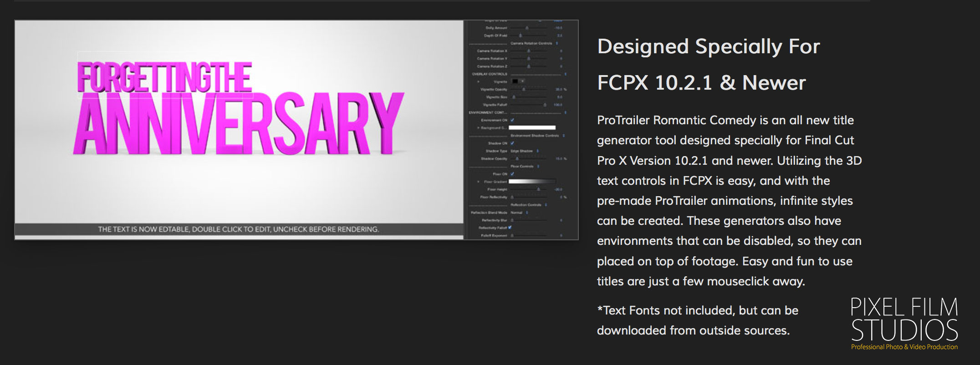Click the Camera Rotation Z slider handle

528,66
